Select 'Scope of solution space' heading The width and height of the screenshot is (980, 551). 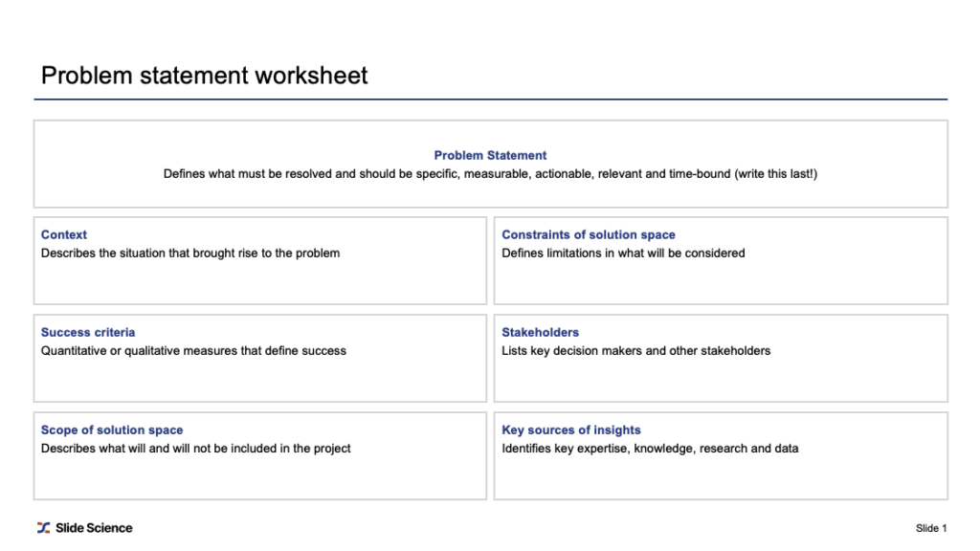pos(112,430)
